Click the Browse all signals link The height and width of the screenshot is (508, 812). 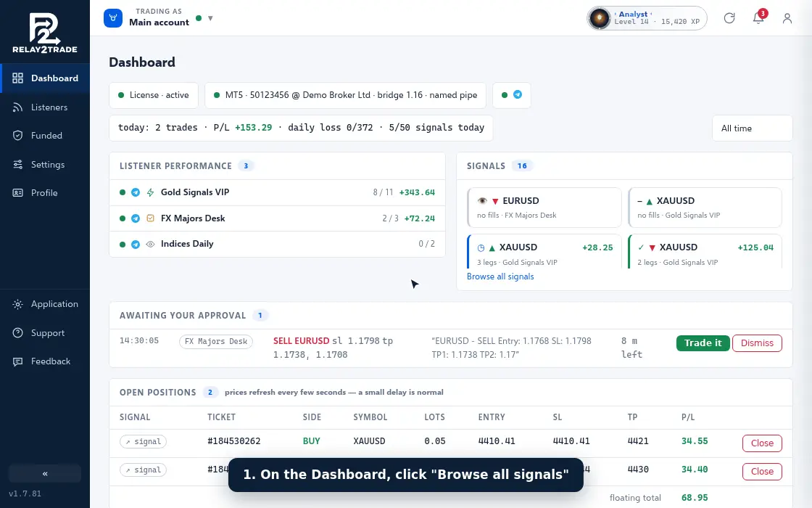pyautogui.click(x=500, y=276)
